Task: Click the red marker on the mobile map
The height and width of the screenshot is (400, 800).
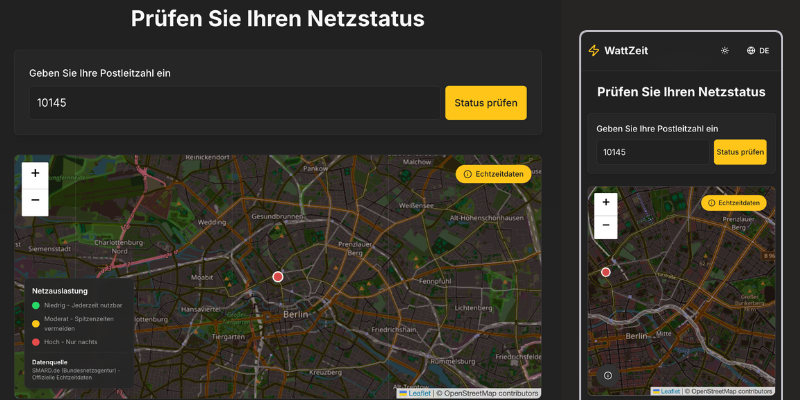Action: pos(606,272)
